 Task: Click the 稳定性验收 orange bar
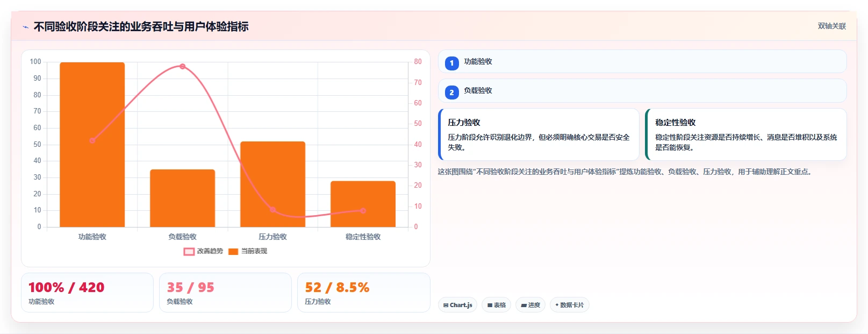pos(363,204)
